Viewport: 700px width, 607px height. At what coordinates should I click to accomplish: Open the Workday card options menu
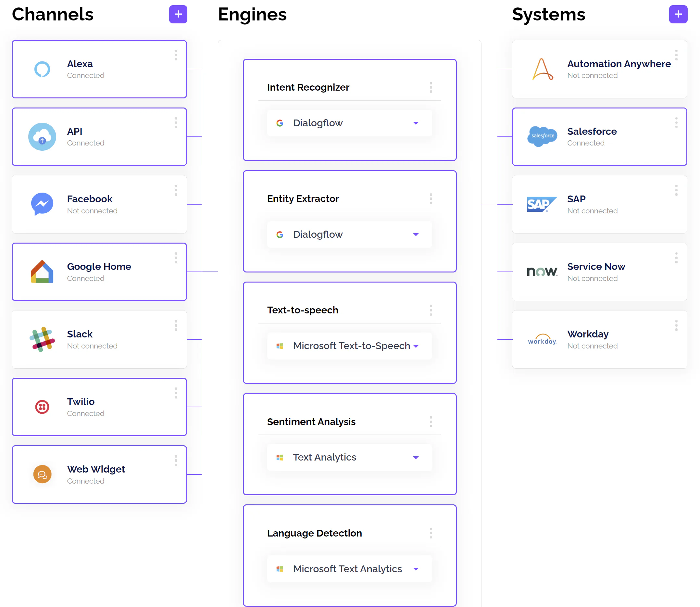coord(676,325)
